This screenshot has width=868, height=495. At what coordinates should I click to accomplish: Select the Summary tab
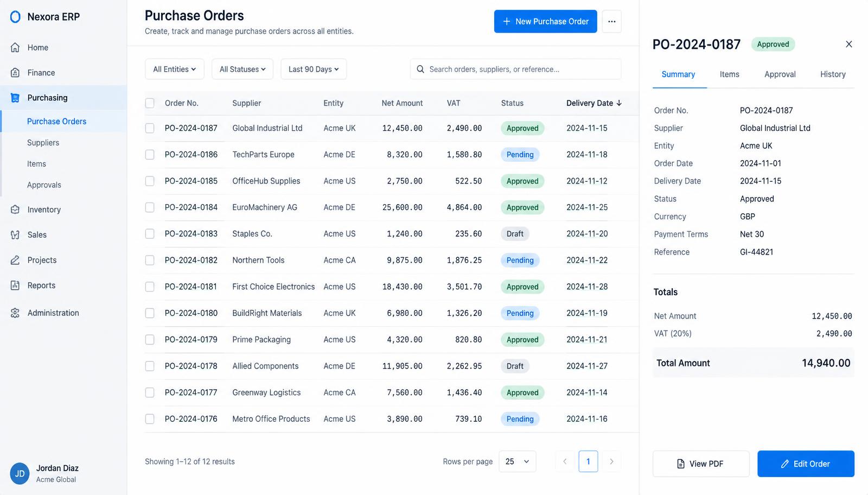(678, 74)
